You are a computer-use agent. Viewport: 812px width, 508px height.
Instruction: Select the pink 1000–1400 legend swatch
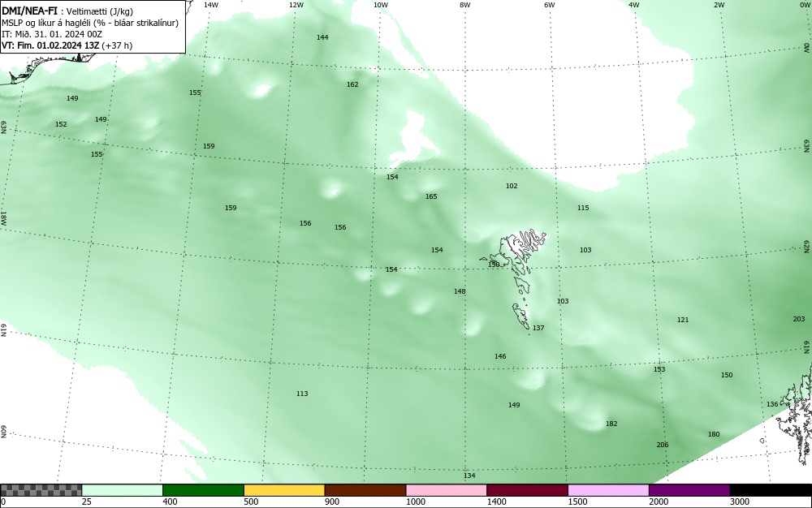pyautogui.click(x=447, y=490)
